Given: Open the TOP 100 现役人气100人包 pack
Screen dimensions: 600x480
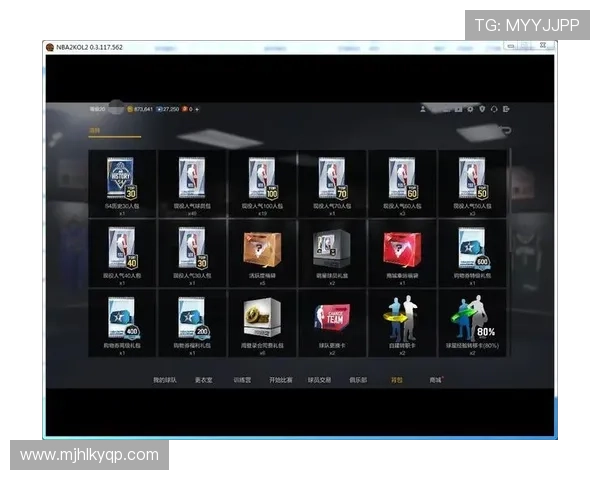Looking at the screenshot, I should pos(262,184).
